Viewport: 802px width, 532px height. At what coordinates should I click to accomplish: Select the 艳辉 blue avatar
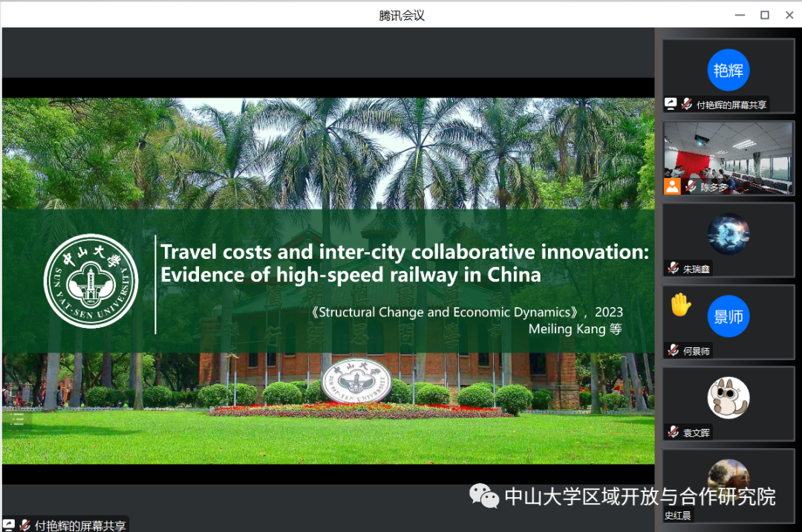pos(728,70)
